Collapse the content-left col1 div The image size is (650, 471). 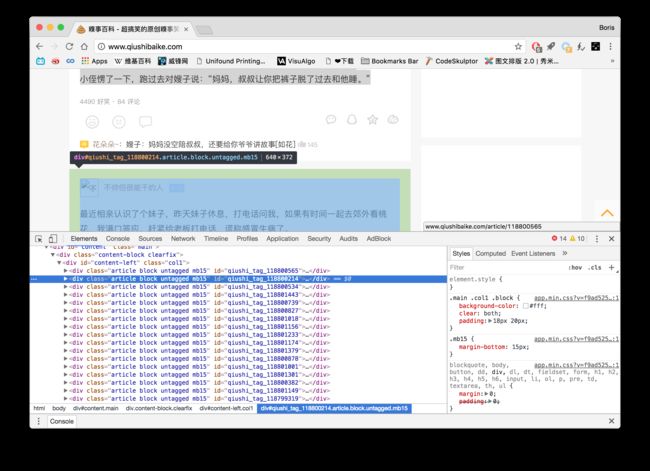coord(59,263)
